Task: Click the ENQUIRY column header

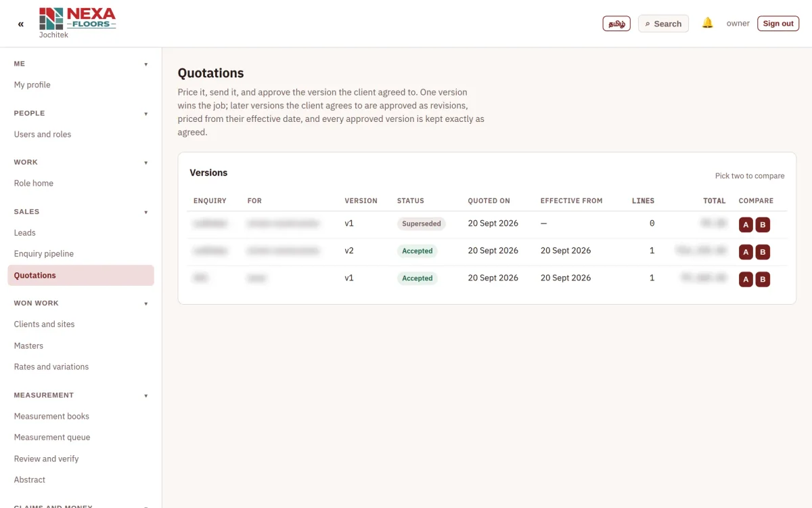Action: coord(210,200)
